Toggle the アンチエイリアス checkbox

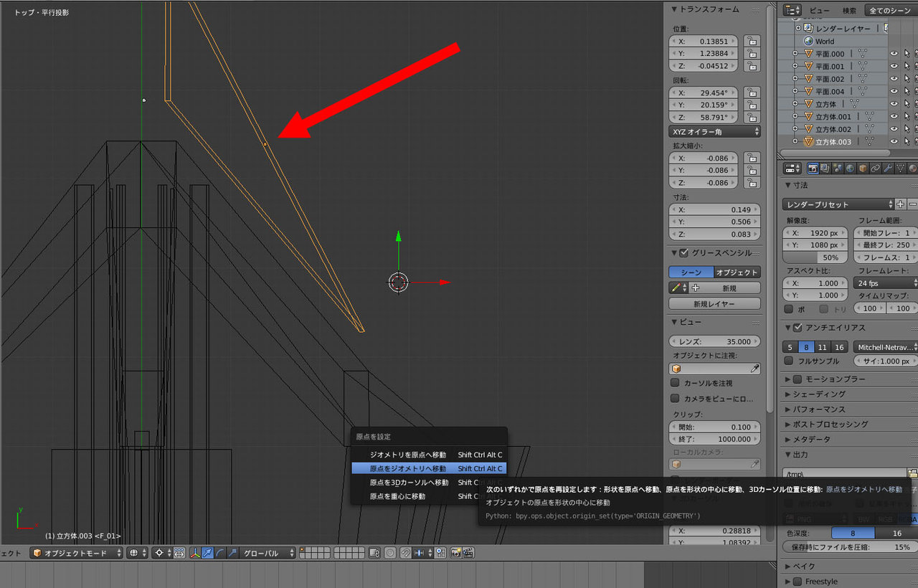pyautogui.click(x=798, y=328)
